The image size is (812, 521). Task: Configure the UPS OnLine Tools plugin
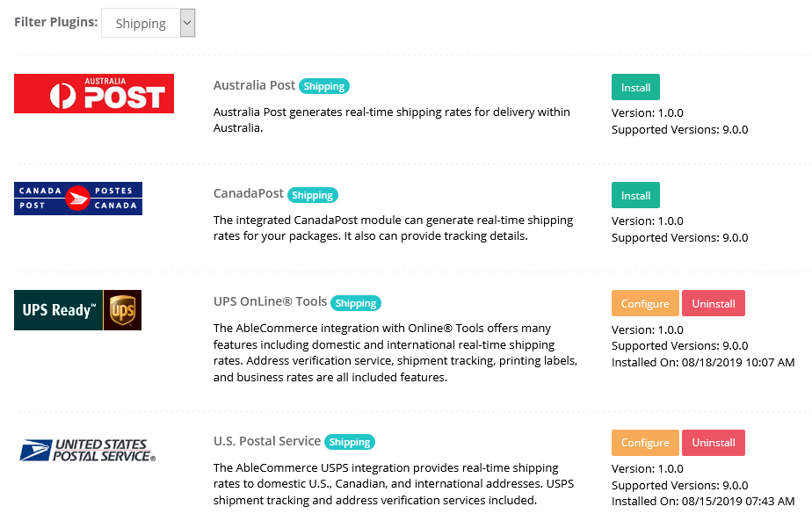pyautogui.click(x=645, y=303)
